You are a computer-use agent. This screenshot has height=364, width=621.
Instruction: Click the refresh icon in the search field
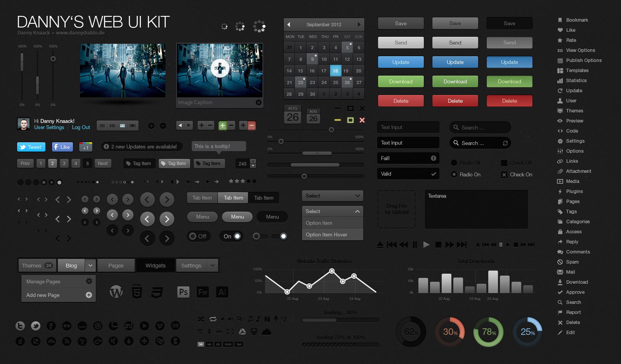(505, 143)
